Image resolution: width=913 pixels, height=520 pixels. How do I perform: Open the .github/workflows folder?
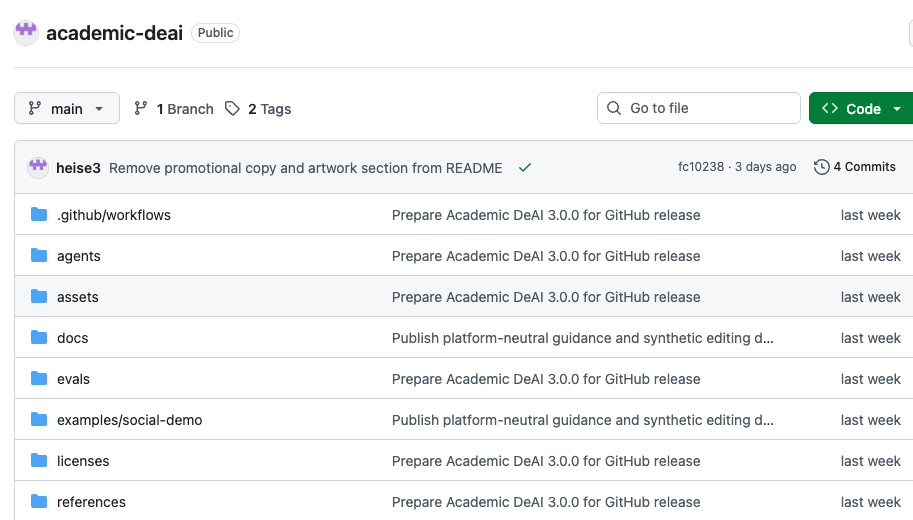(114, 215)
